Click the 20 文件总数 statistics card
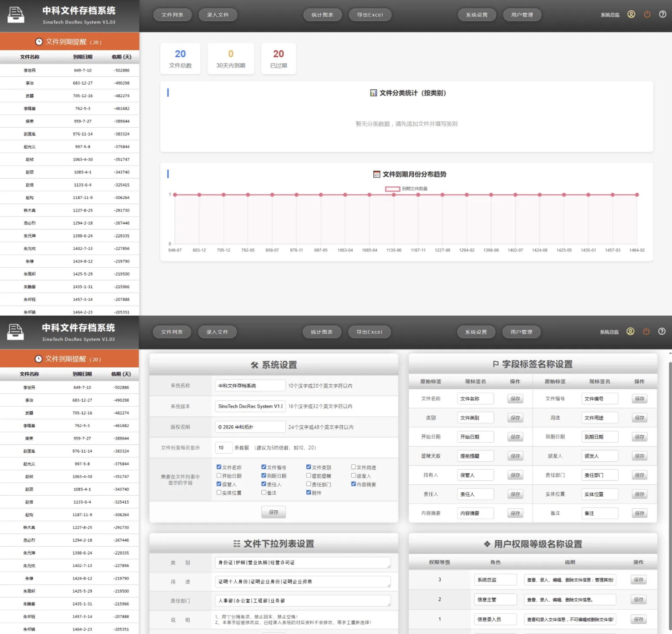 (x=180, y=59)
